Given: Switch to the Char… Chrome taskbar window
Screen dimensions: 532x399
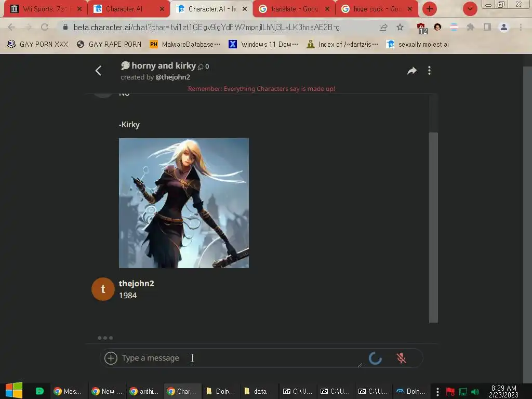Looking at the screenshot, I should 183,391.
